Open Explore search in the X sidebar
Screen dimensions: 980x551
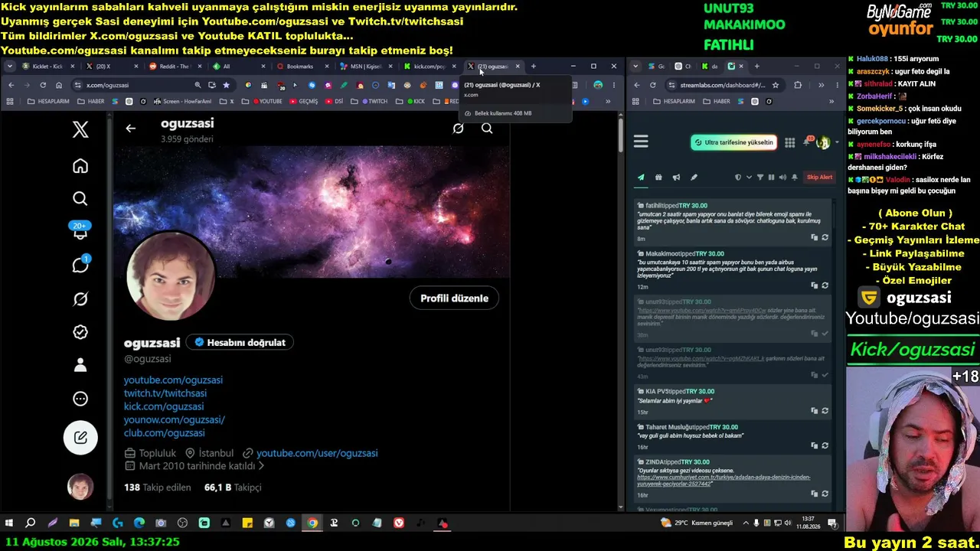80,199
